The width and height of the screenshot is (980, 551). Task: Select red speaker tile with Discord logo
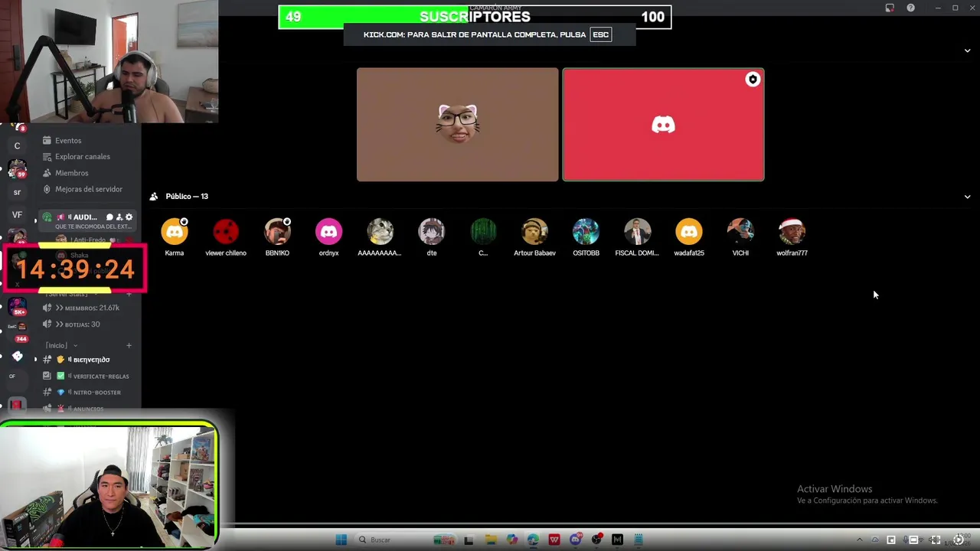pos(663,125)
